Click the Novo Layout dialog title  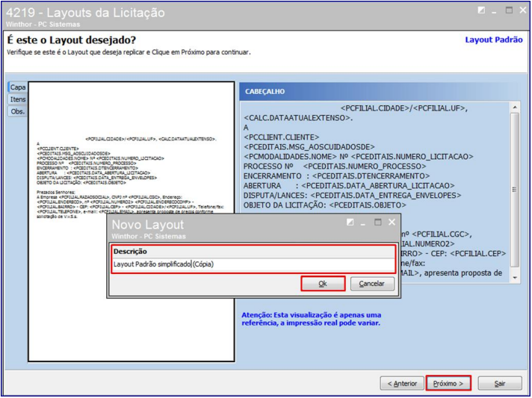point(148,225)
